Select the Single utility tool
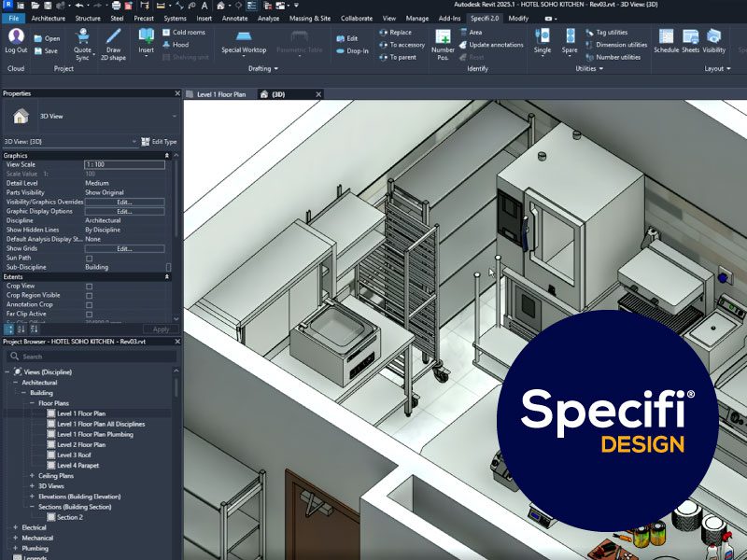 pyautogui.click(x=543, y=42)
